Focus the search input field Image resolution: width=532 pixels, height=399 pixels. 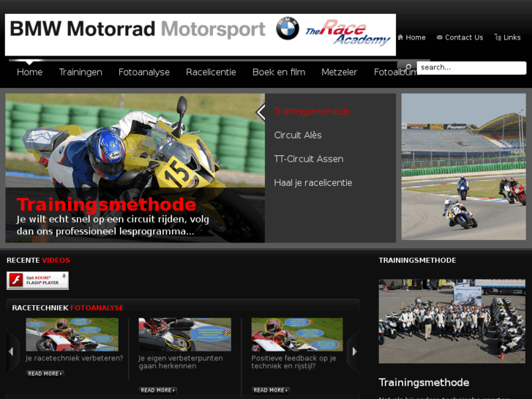pos(471,67)
